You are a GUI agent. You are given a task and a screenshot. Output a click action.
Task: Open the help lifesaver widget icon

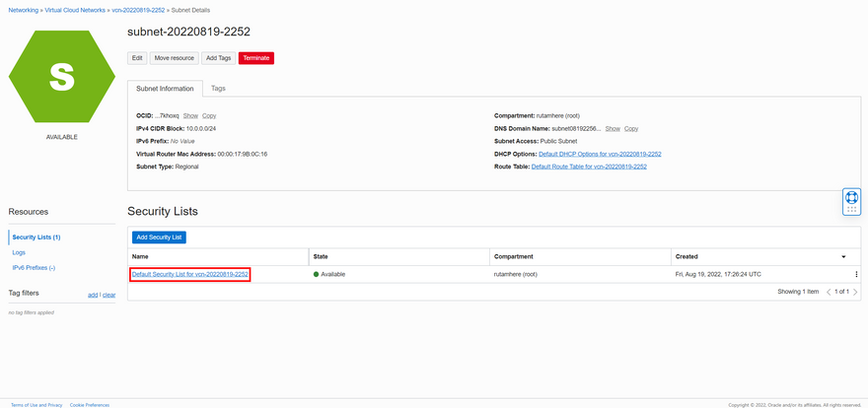852,201
